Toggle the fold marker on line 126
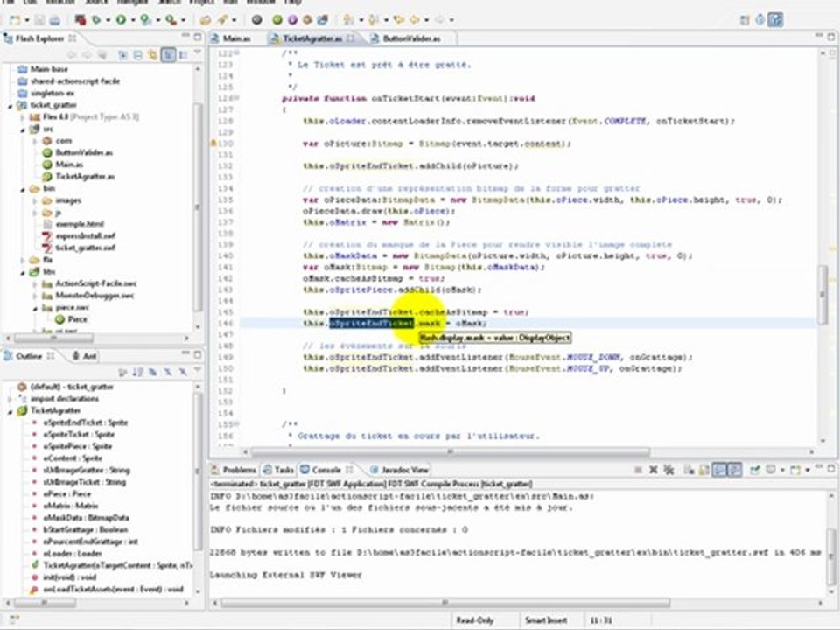The width and height of the screenshot is (840, 630). click(x=237, y=98)
